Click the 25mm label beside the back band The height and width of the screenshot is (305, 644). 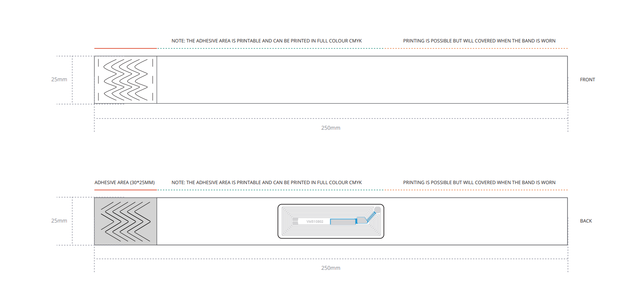tap(59, 221)
